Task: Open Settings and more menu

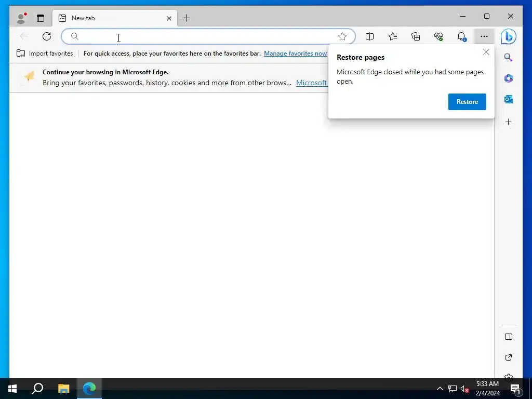Action: [x=484, y=36]
